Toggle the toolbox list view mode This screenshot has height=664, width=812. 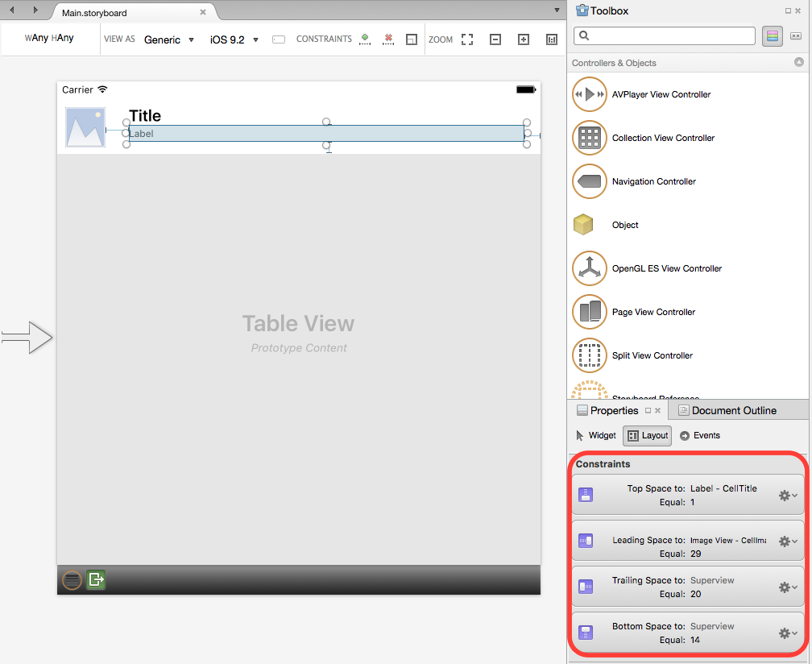773,36
